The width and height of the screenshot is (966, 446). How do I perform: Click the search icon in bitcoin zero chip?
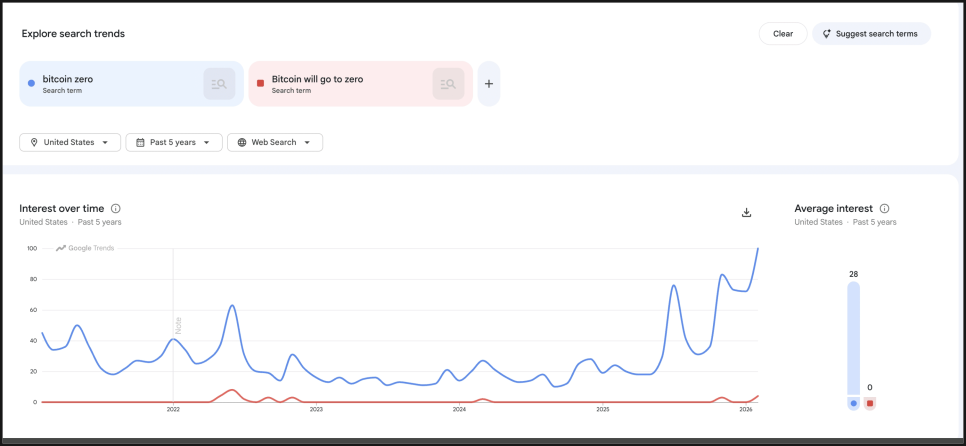tap(219, 84)
